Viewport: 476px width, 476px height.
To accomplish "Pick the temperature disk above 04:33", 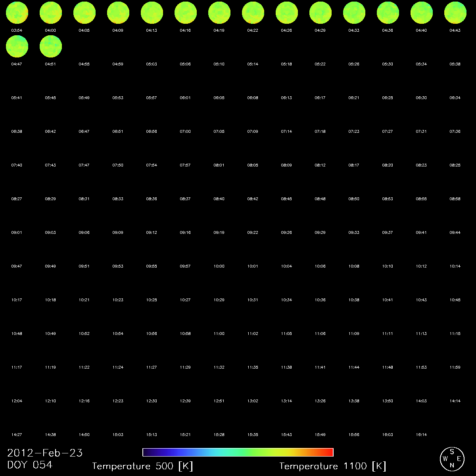I will 354,13.
